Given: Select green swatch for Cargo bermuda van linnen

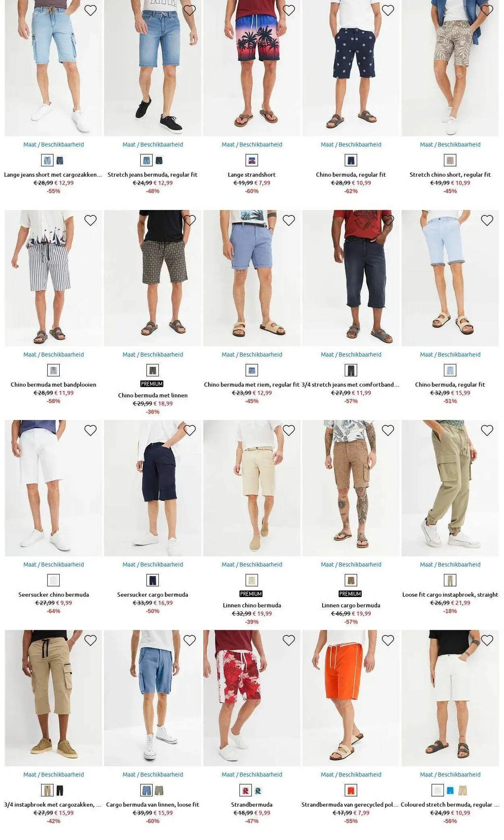Looking at the screenshot, I should coord(159,790).
